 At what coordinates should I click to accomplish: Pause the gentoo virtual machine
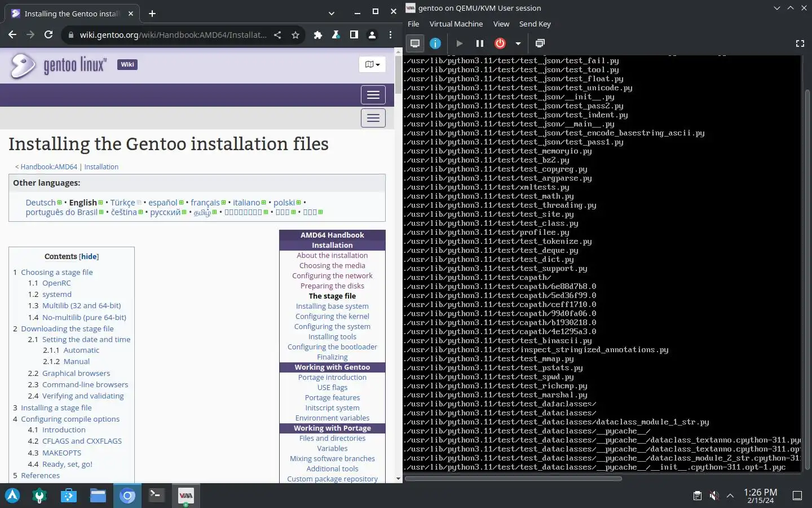tap(480, 43)
